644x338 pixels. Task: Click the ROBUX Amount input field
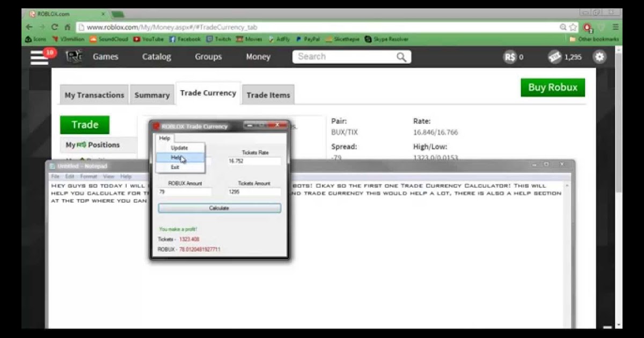[x=185, y=192]
